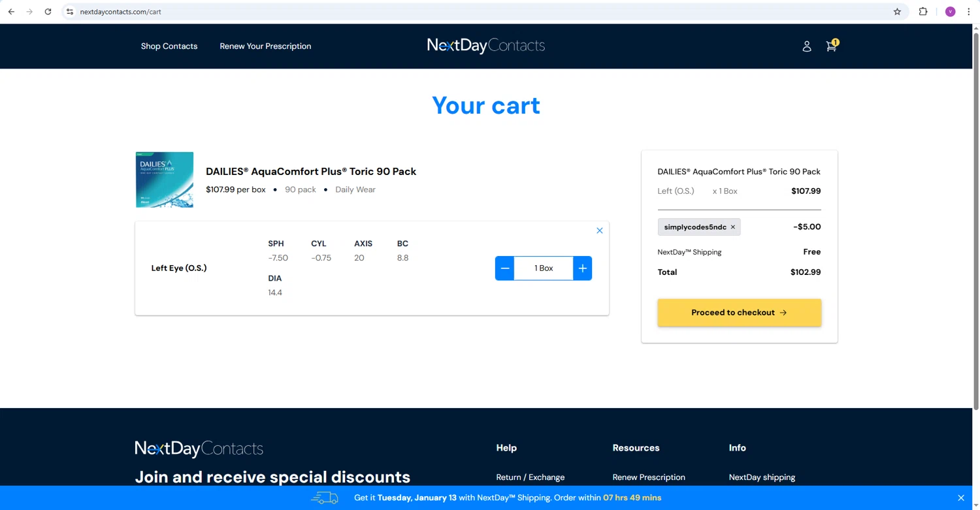Remove the simplycodes5ndc promo code
This screenshot has height=510, width=980.
coord(733,227)
